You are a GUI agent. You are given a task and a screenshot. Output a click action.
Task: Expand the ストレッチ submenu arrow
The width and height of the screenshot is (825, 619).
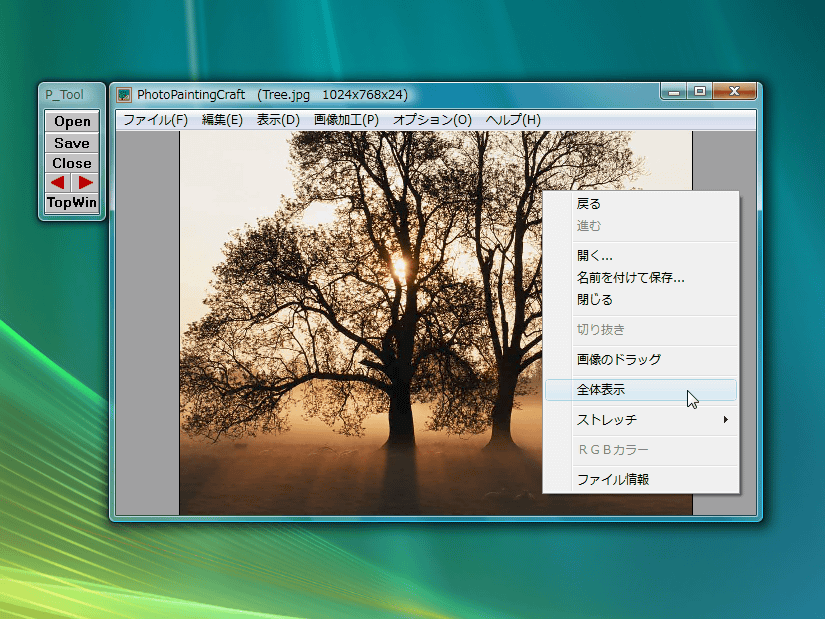click(726, 420)
